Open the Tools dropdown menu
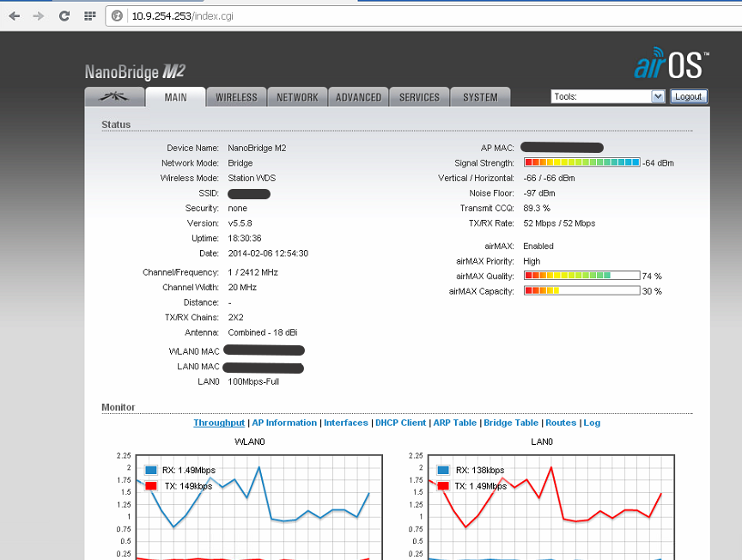 point(608,97)
